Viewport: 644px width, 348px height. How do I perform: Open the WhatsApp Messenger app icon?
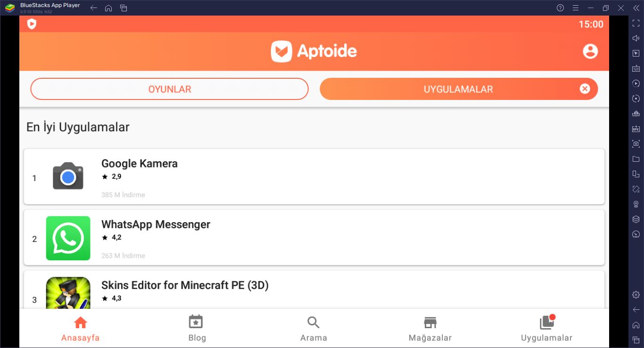pyautogui.click(x=68, y=238)
